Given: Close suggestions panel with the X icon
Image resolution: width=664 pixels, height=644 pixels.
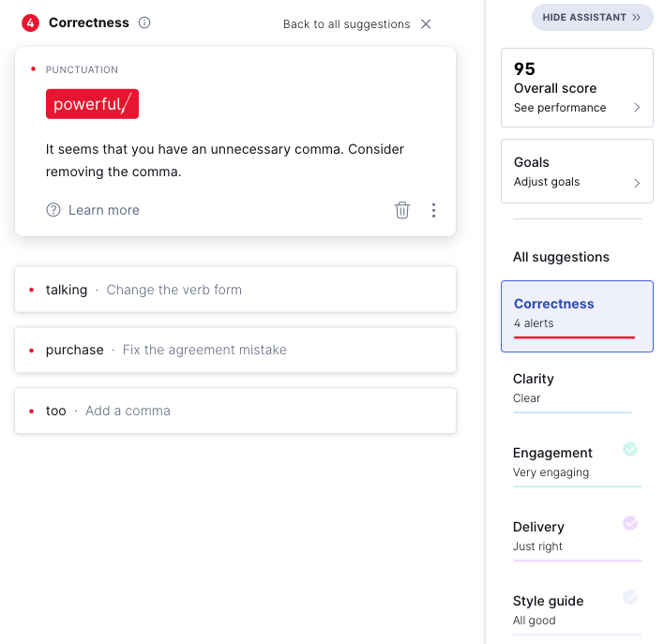Looking at the screenshot, I should [x=426, y=24].
